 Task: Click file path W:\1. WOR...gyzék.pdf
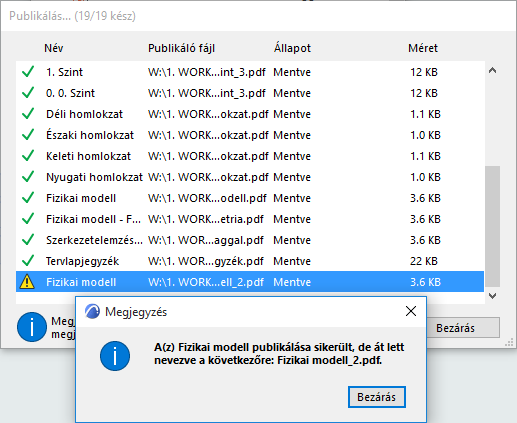pos(206,261)
